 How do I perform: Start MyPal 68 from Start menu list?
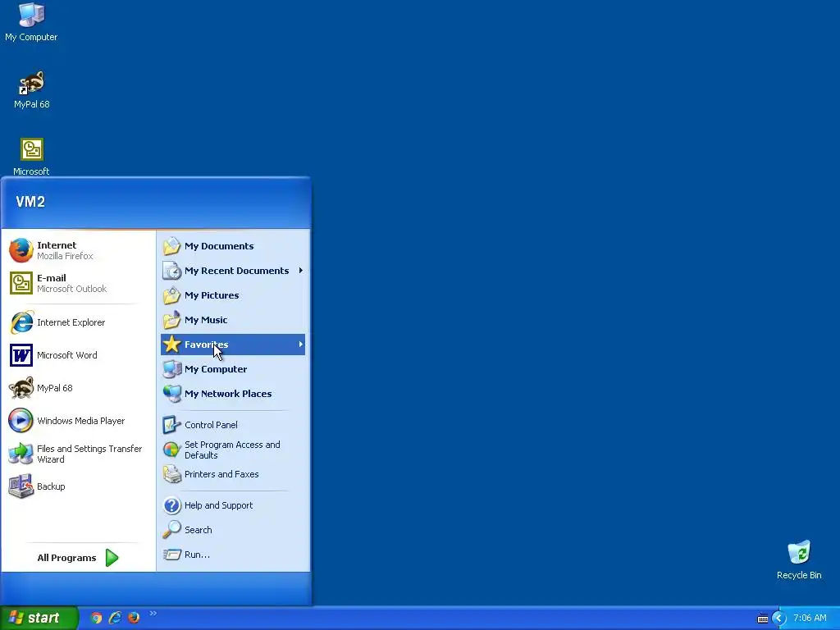pyautogui.click(x=78, y=388)
